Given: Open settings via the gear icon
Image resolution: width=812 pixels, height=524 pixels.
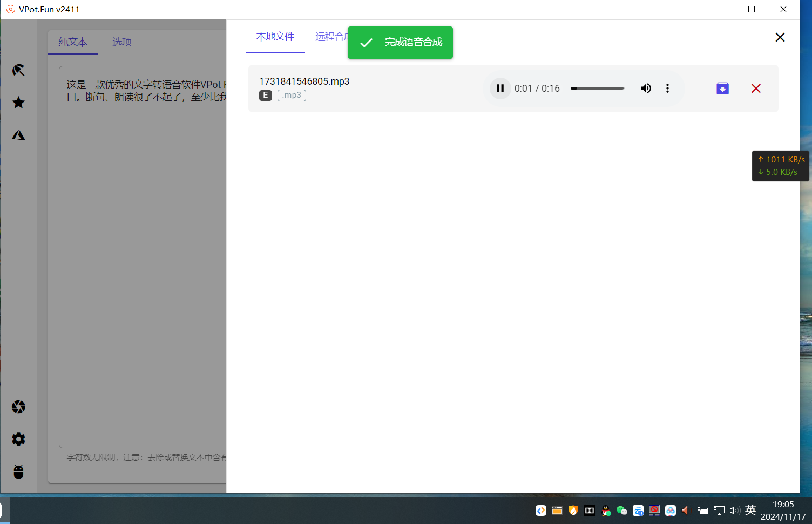Looking at the screenshot, I should pyautogui.click(x=18, y=439).
